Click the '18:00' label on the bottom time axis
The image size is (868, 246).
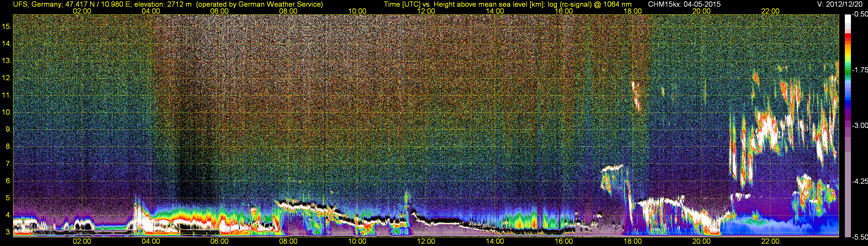pyautogui.click(x=632, y=241)
